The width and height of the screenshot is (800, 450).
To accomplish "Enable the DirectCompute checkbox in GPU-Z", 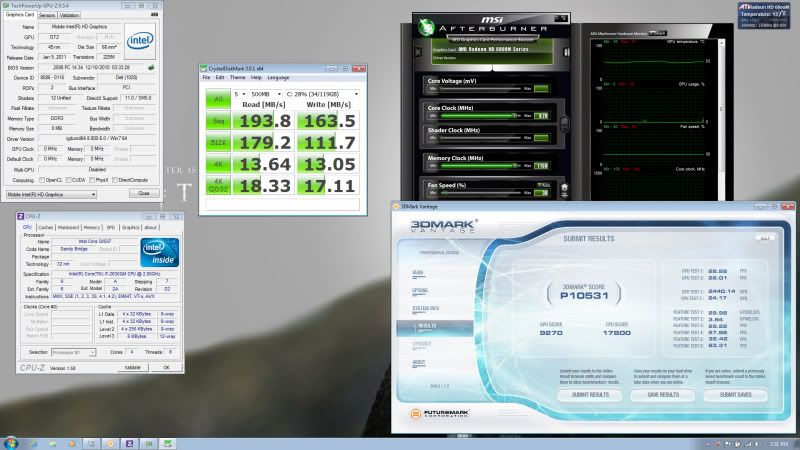I will pyautogui.click(x=115, y=180).
